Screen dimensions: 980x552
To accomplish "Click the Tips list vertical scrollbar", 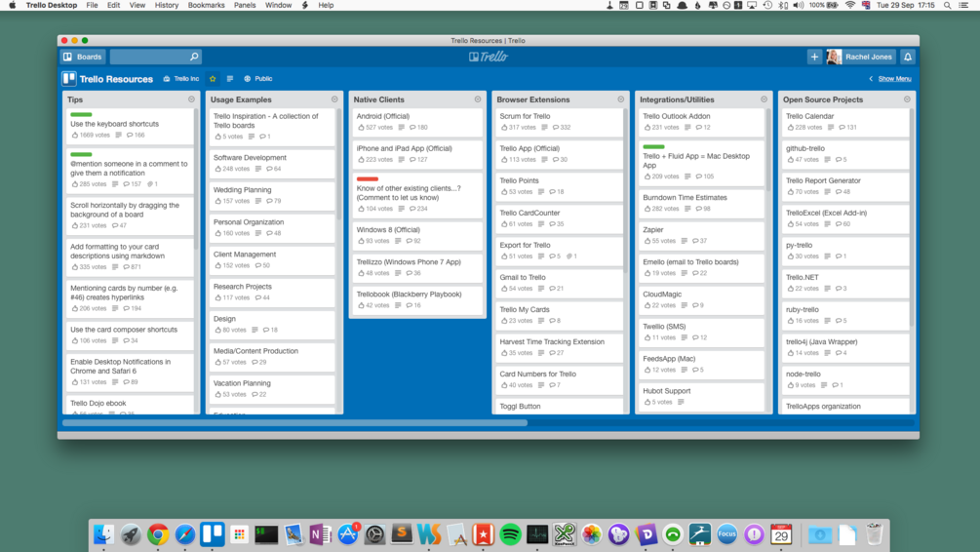I will click(196, 178).
